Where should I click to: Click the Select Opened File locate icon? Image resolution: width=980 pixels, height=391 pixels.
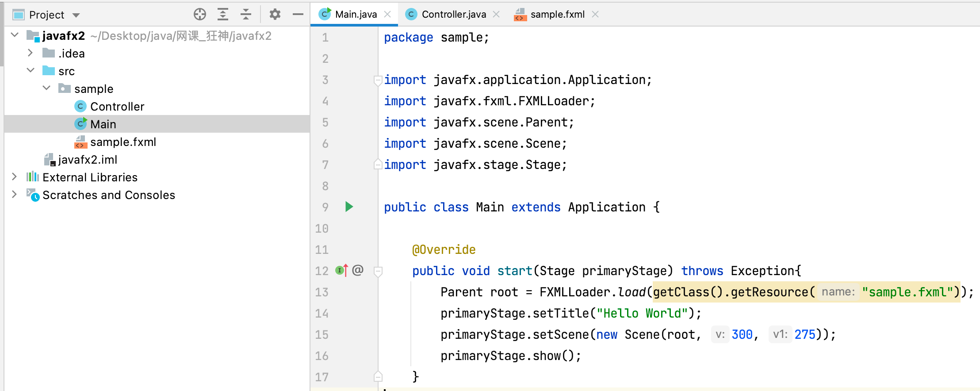pyautogui.click(x=200, y=15)
